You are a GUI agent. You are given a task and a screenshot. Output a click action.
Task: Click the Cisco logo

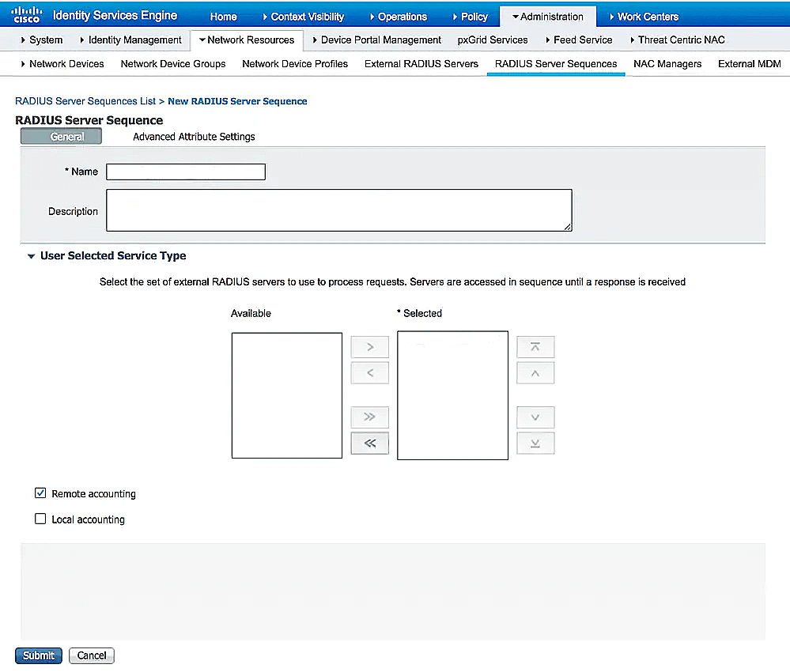click(x=27, y=15)
